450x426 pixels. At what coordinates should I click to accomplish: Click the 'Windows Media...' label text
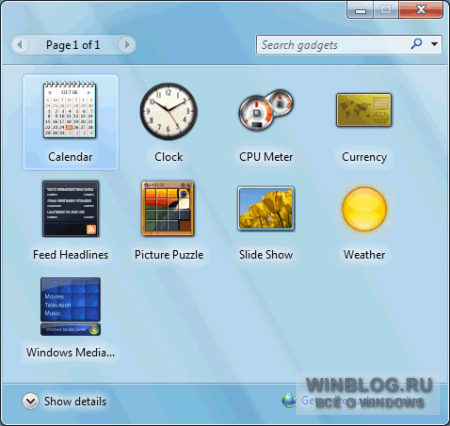point(70,352)
